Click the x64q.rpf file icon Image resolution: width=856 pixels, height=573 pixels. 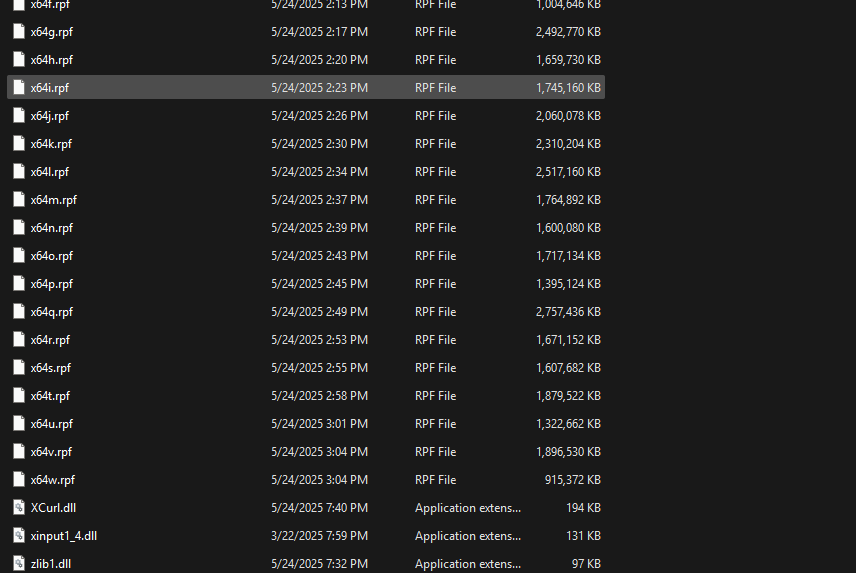[18, 312]
